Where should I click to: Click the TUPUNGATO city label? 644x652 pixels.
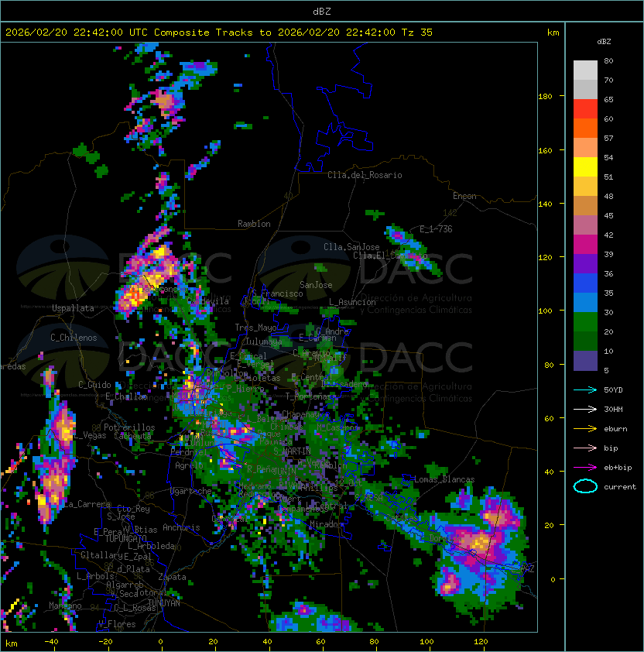pyautogui.click(x=125, y=539)
